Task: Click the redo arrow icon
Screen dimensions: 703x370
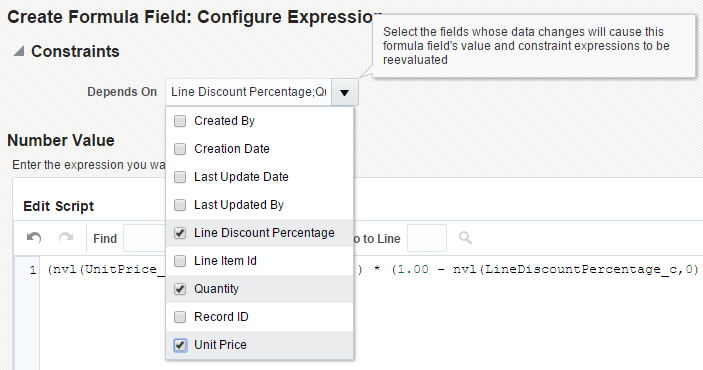Action: tap(66, 237)
